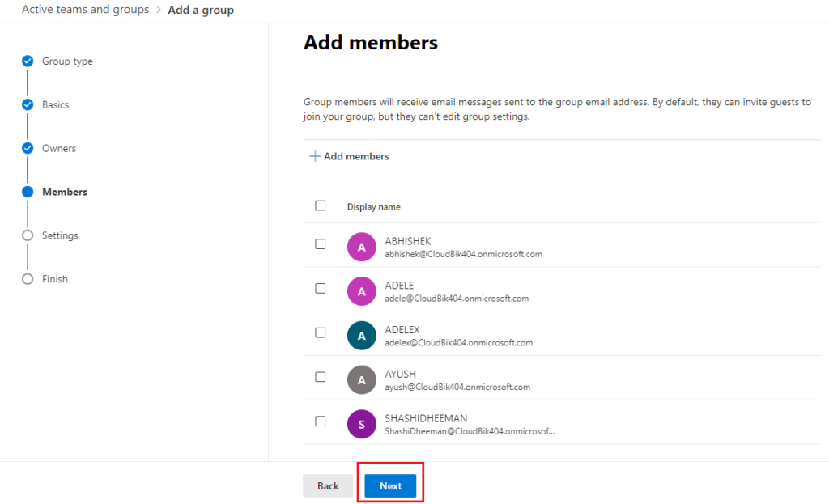This screenshot has width=829, height=504.
Task: Click ABHISHEK's pink avatar initial
Action: [361, 247]
